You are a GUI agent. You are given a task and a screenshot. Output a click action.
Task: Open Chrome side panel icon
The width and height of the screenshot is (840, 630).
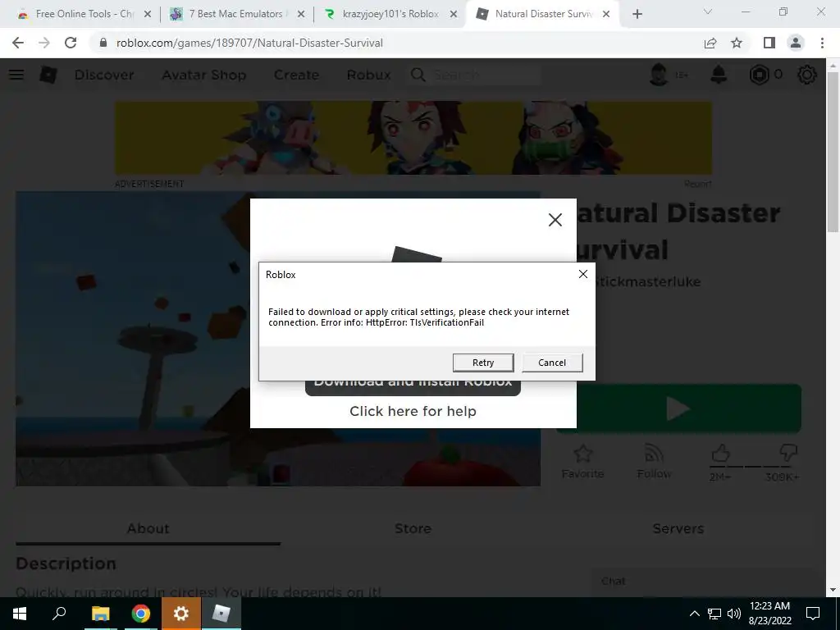pyautogui.click(x=769, y=43)
